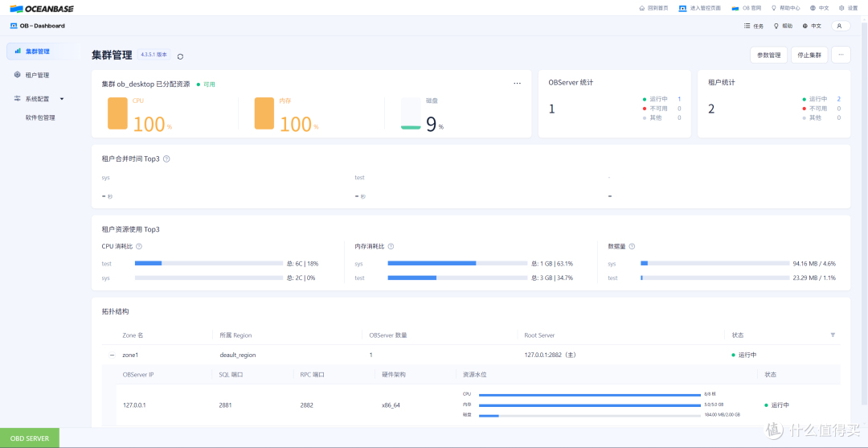Click the info icon beside 数据量
868x448 pixels.
632,246
